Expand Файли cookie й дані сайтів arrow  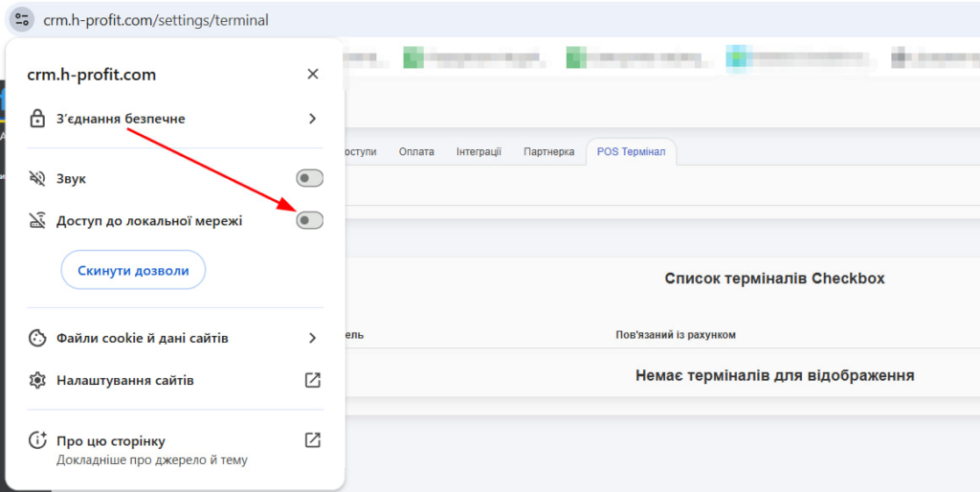(x=312, y=338)
